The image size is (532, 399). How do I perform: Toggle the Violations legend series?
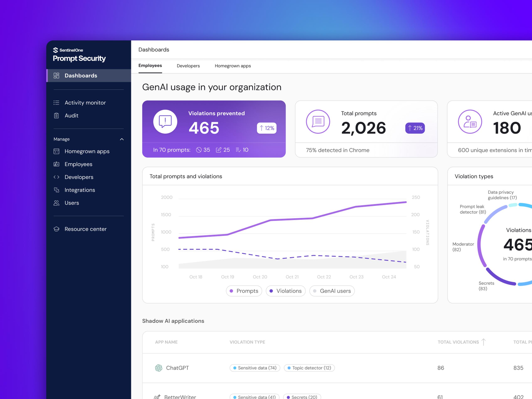[286, 291]
